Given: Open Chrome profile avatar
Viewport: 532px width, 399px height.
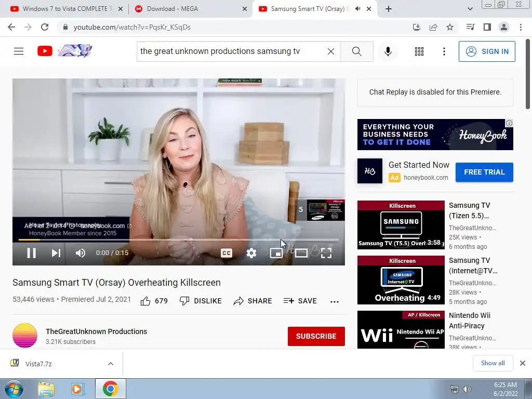Looking at the screenshot, I should pyautogui.click(x=504, y=27).
